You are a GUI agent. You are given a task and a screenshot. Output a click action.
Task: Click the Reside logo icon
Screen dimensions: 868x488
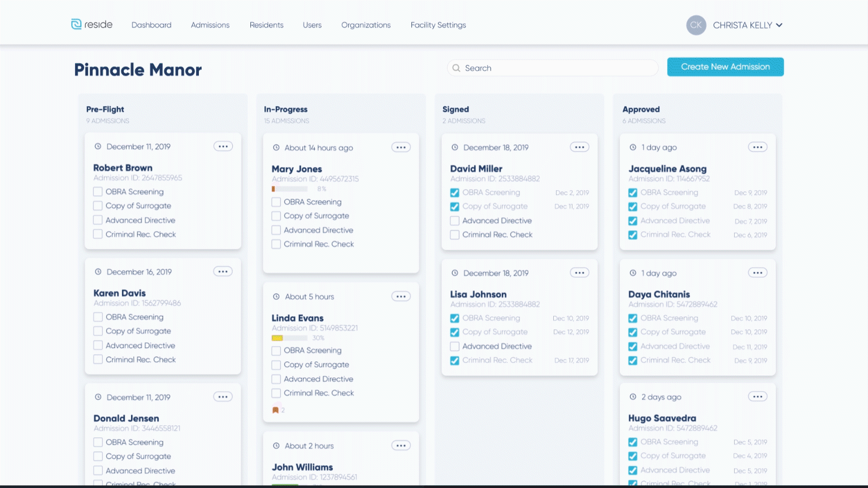click(x=76, y=24)
